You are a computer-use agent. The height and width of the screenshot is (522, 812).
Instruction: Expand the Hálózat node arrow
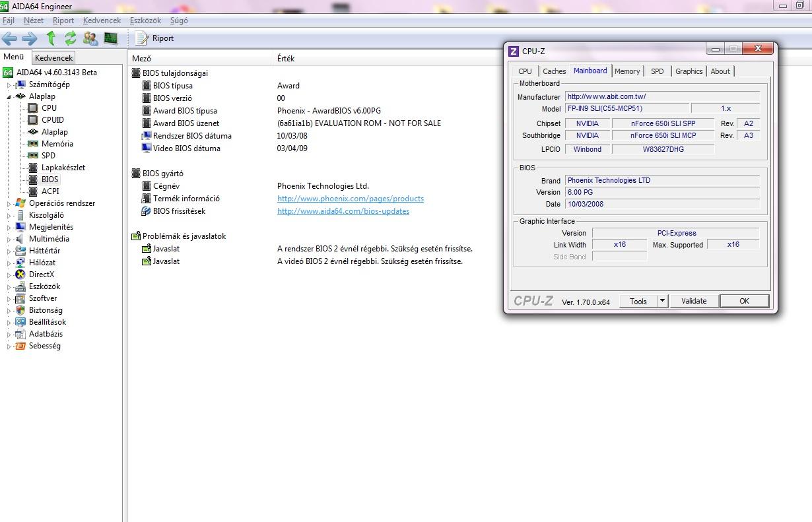coord(9,263)
